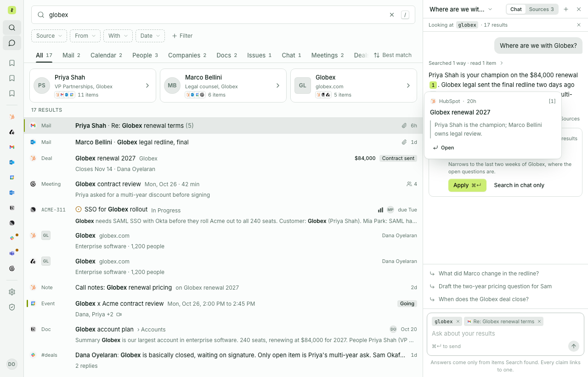
Task: Select the HubSpot source icon in the sidebar
Action: pyautogui.click(x=12, y=117)
